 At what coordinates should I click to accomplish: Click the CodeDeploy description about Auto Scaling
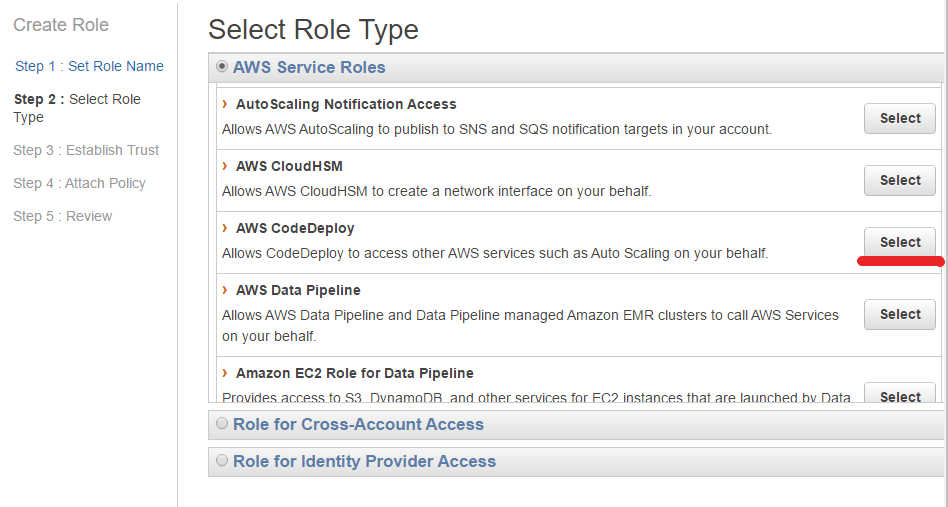coord(495,253)
